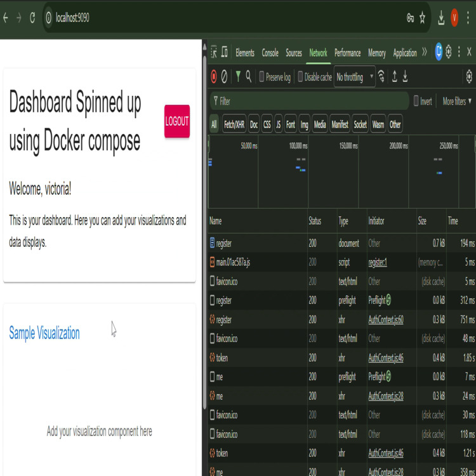The image size is (476, 476).
Task: Check the Disable cache option
Action: click(x=300, y=77)
